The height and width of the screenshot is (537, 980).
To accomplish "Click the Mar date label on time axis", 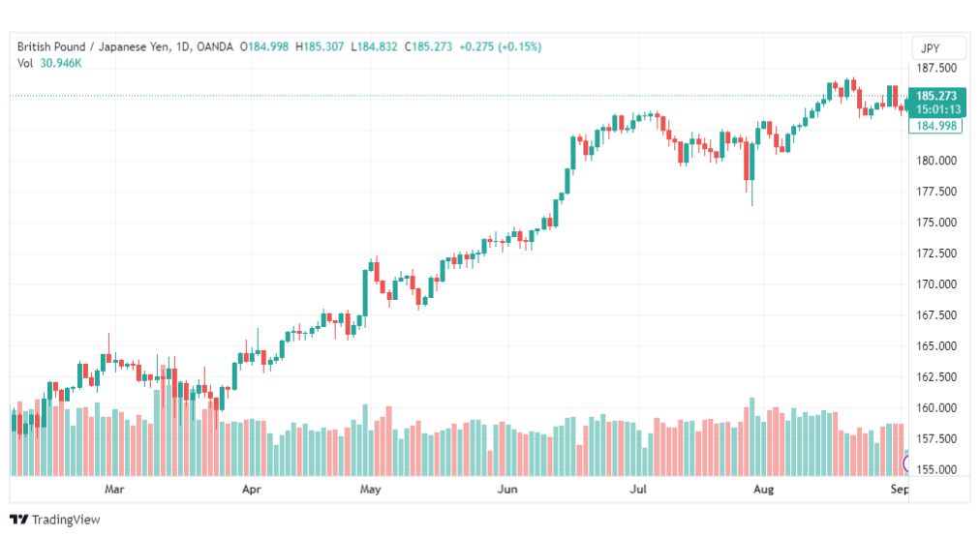I will point(114,489).
